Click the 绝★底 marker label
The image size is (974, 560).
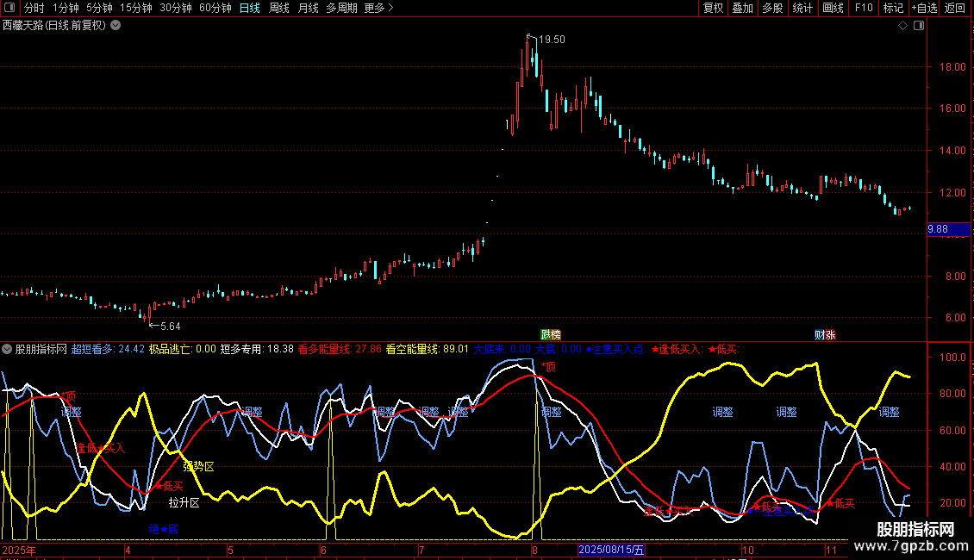click(164, 530)
